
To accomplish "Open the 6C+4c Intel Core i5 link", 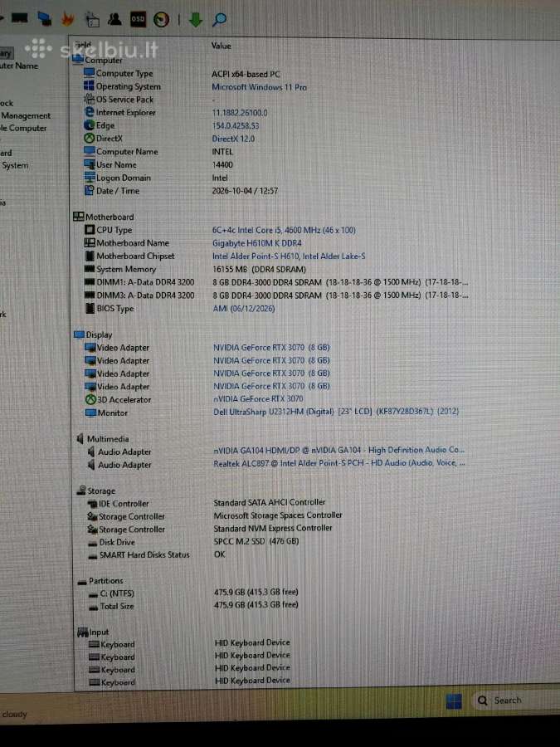I will [x=284, y=230].
